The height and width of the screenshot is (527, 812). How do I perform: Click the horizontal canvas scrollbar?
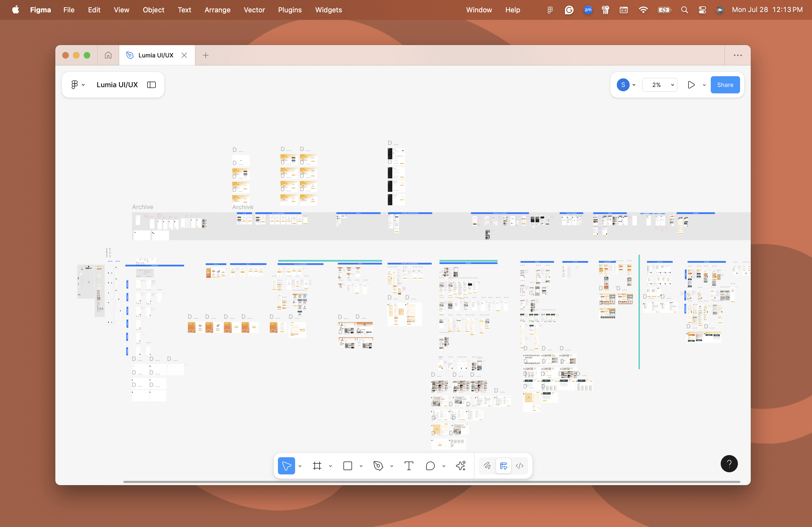431,482
